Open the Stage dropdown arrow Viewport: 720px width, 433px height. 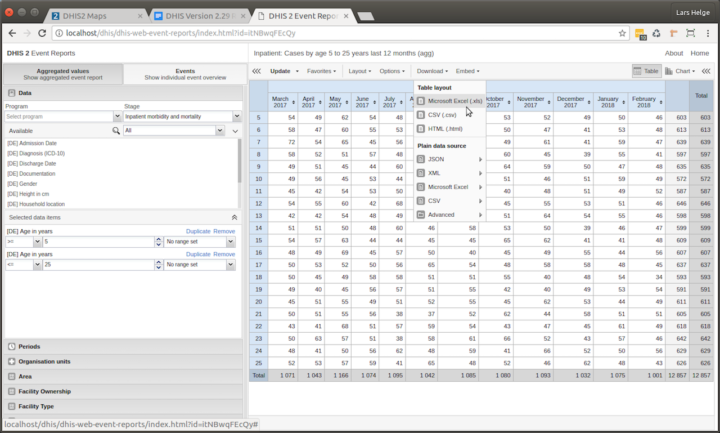point(237,117)
